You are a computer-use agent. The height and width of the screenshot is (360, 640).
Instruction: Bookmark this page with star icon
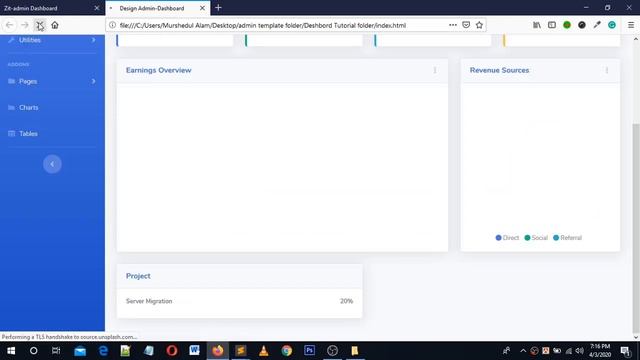[x=479, y=25]
